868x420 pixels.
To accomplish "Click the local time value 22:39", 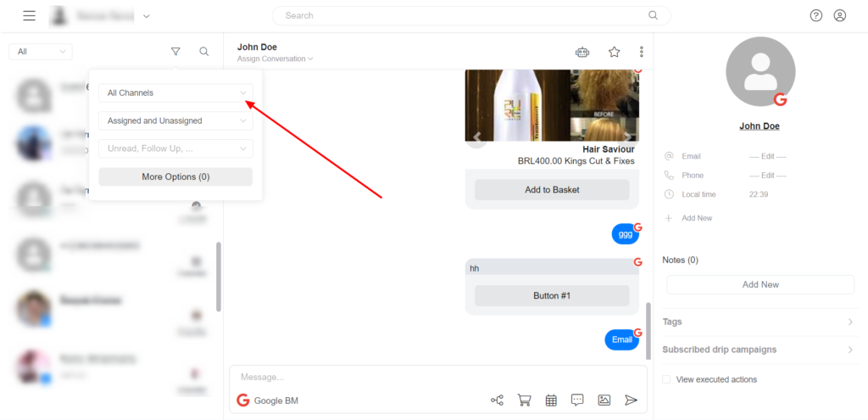I will pyautogui.click(x=759, y=194).
